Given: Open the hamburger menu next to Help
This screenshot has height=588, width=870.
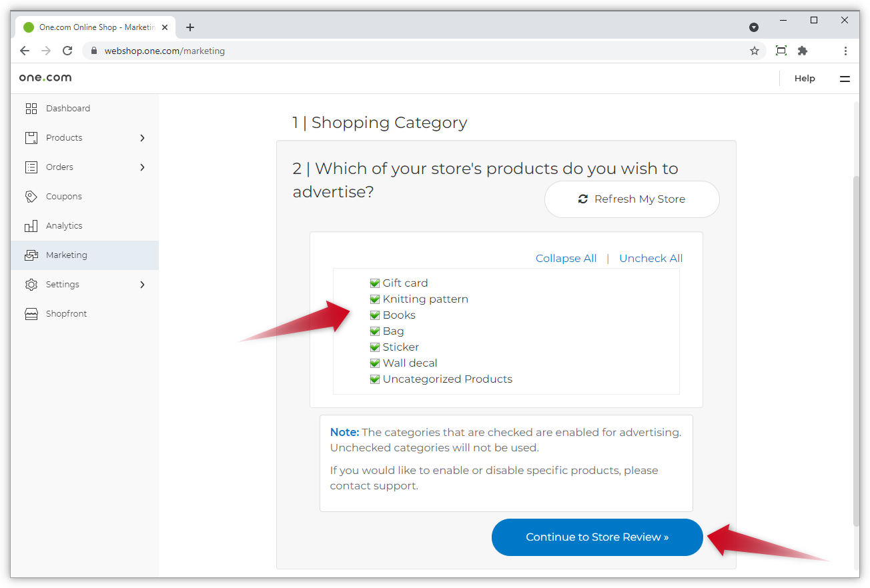Looking at the screenshot, I should 845,78.
